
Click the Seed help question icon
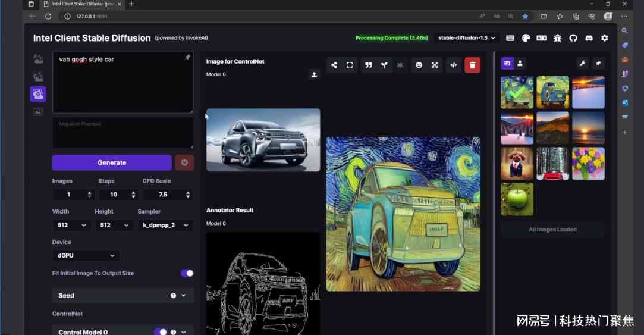click(173, 295)
